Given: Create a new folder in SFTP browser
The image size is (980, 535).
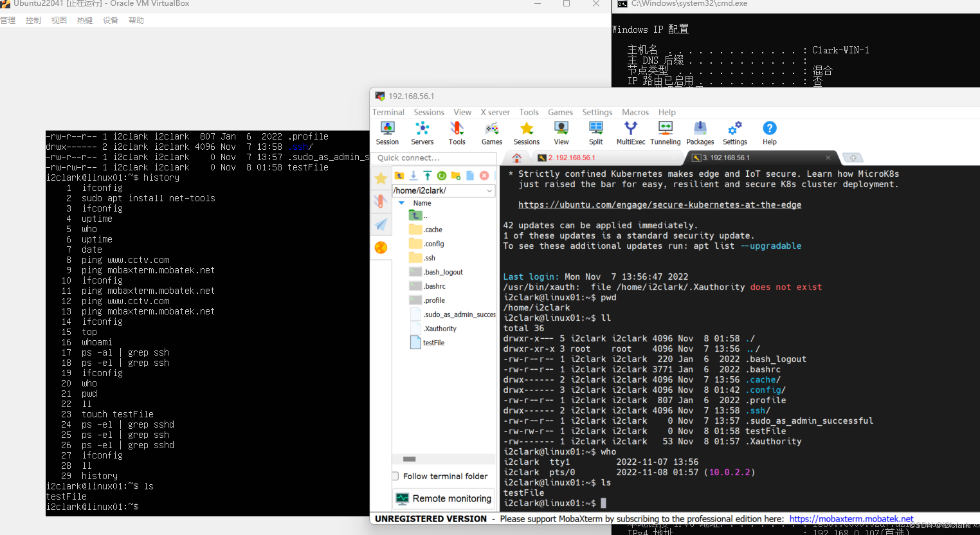Looking at the screenshot, I should [x=455, y=176].
